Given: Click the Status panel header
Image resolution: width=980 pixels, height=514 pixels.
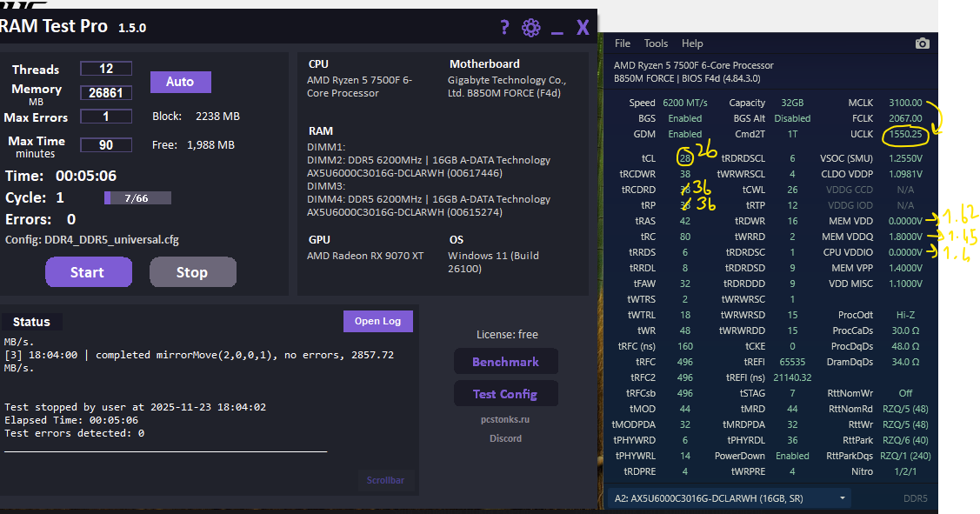Looking at the screenshot, I should [31, 322].
